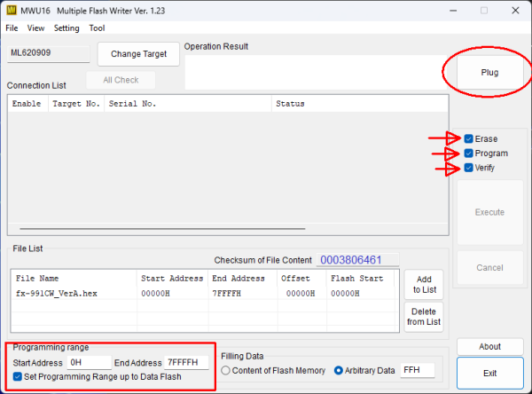The width and height of the screenshot is (532, 394).
Task: Click the Start Address input field
Action: tap(89, 362)
